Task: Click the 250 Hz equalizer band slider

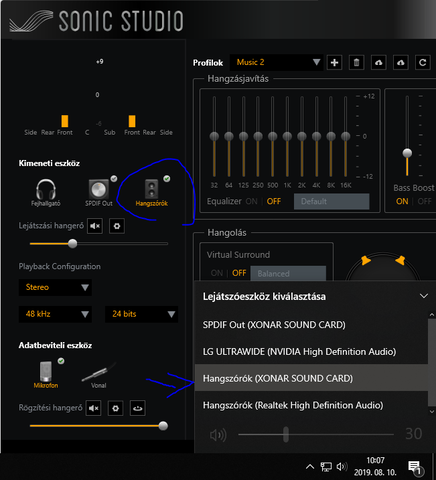Action: 258,136
